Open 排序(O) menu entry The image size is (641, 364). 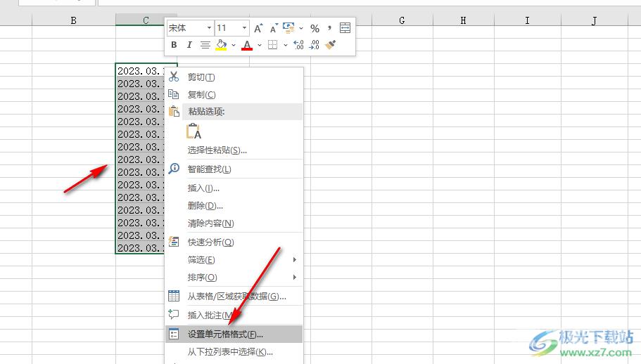coord(234,277)
